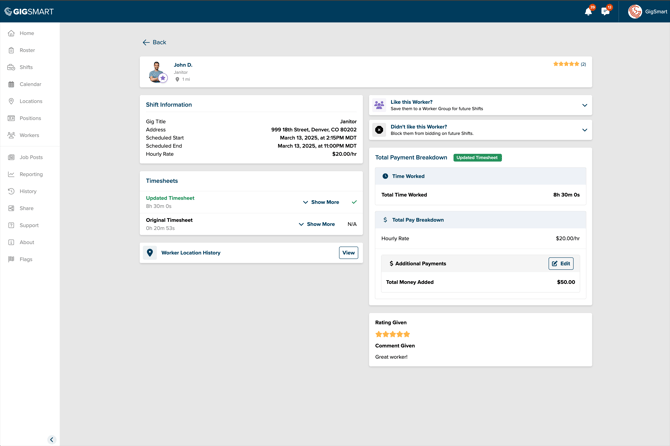
Task: Click the Home sidebar icon
Action: pos(11,33)
